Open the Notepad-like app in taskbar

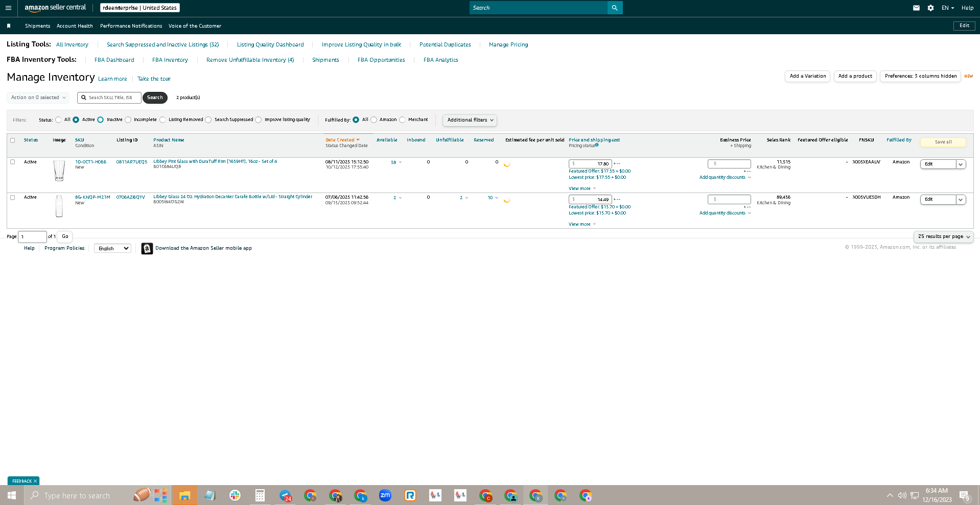(x=210, y=495)
